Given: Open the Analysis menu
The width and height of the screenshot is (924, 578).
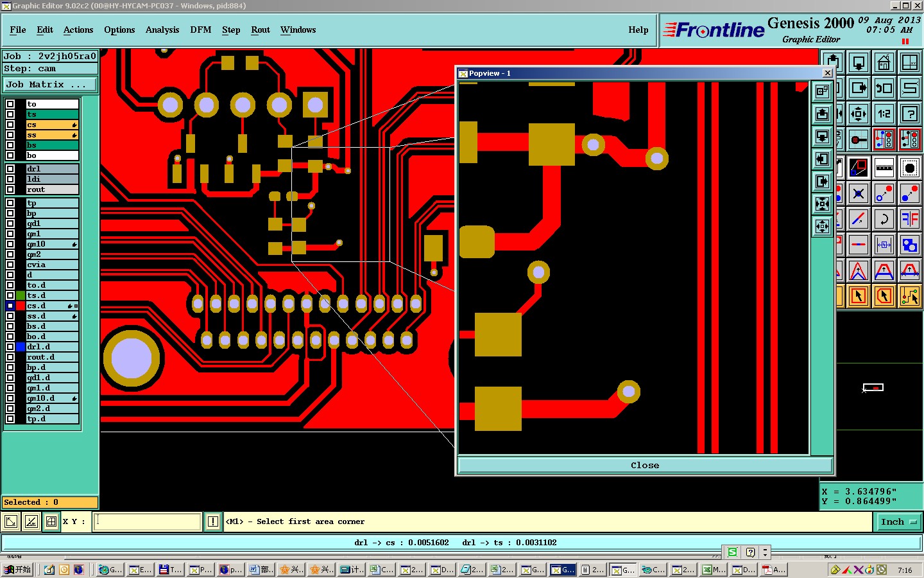Looking at the screenshot, I should (x=162, y=30).
